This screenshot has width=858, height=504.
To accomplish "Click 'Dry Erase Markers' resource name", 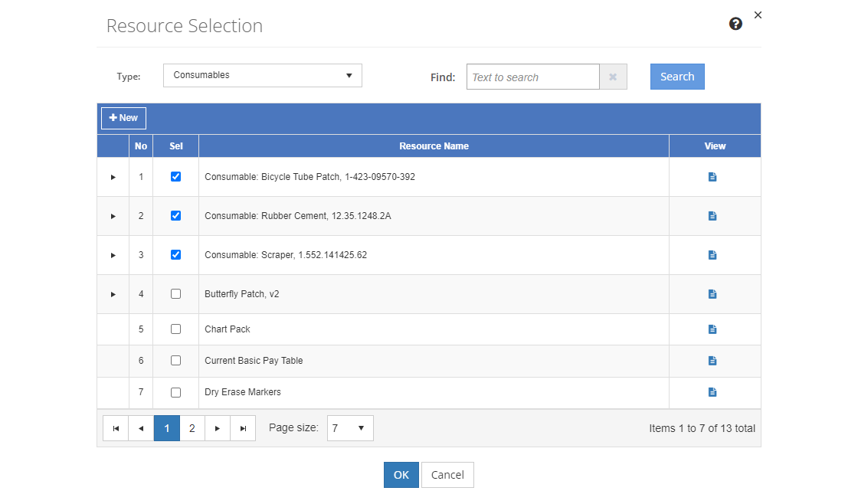I will coord(243,392).
